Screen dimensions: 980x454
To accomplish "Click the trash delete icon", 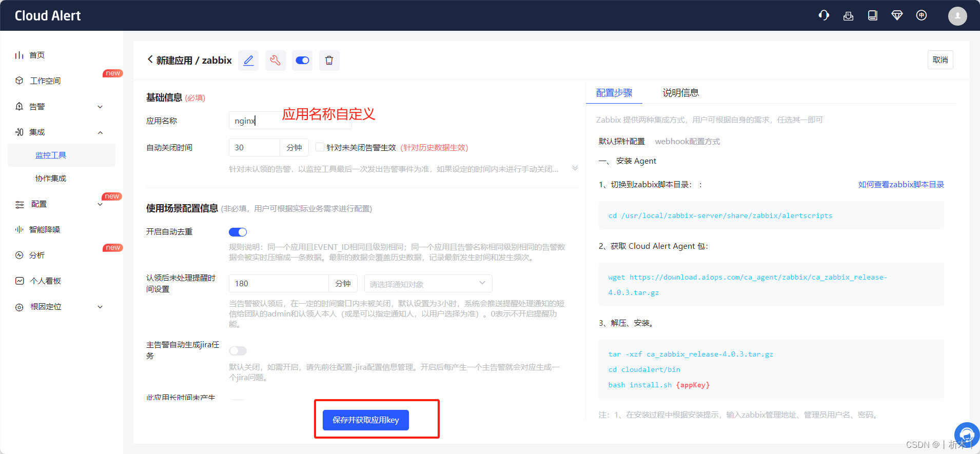I will click(x=329, y=61).
